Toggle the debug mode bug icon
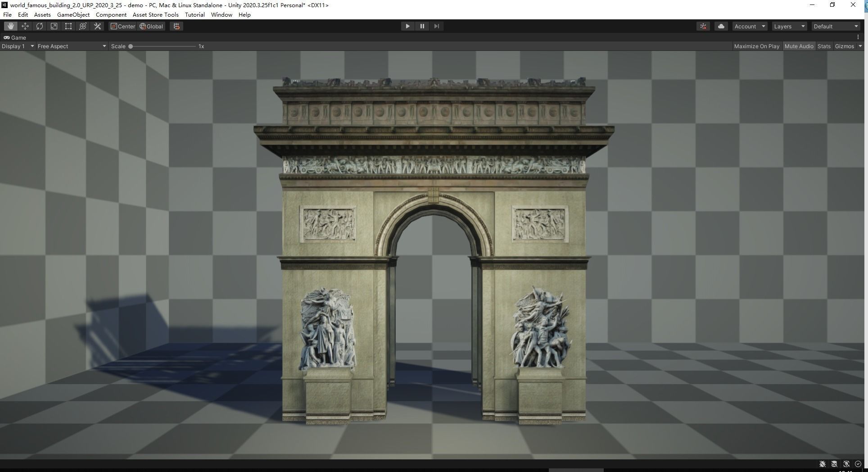 pos(822,464)
